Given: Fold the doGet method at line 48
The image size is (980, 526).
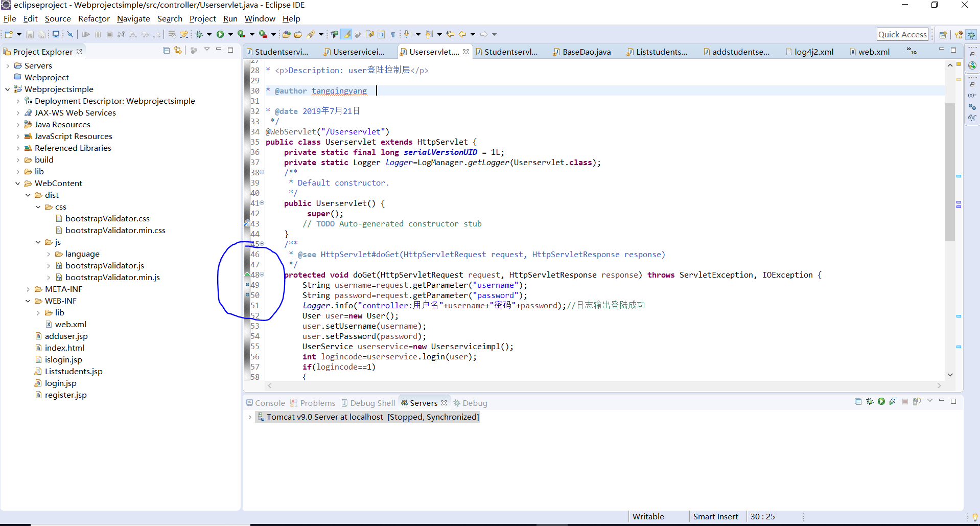Looking at the screenshot, I should tap(262, 275).
